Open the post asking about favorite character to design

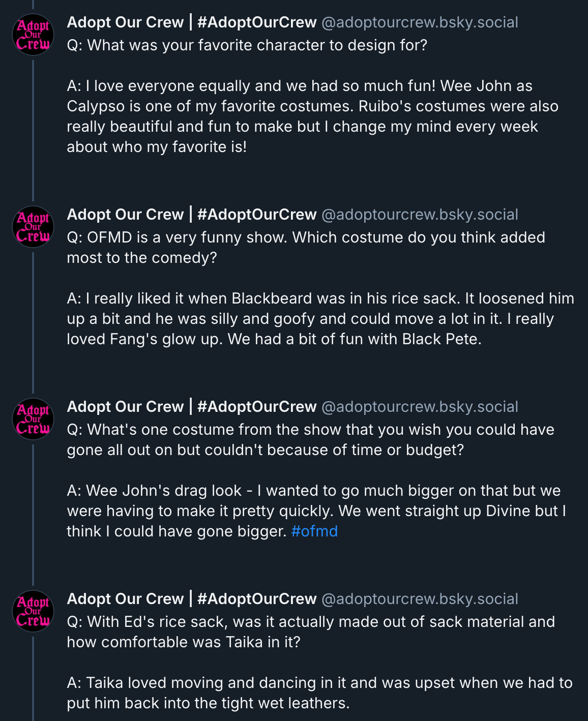pos(247,45)
